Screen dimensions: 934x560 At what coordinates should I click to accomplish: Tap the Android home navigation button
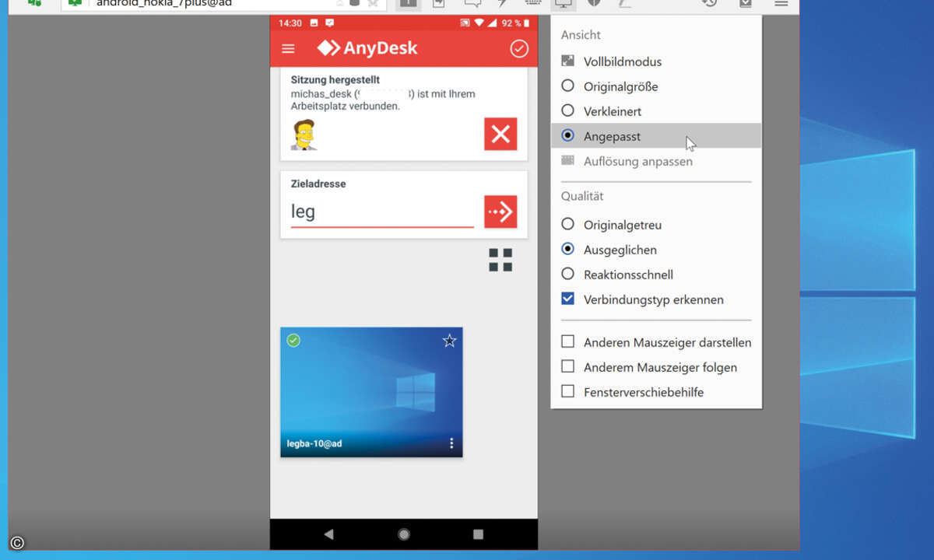pyautogui.click(x=403, y=534)
